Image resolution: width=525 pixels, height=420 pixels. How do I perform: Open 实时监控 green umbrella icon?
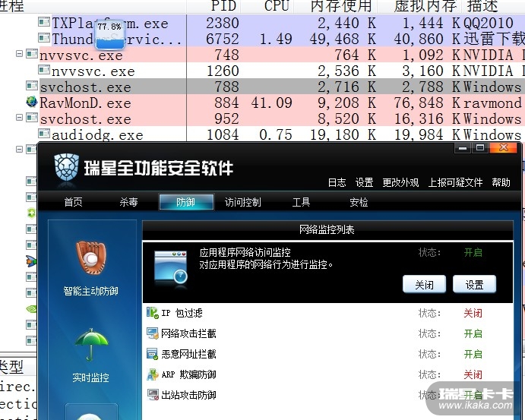[x=91, y=345]
